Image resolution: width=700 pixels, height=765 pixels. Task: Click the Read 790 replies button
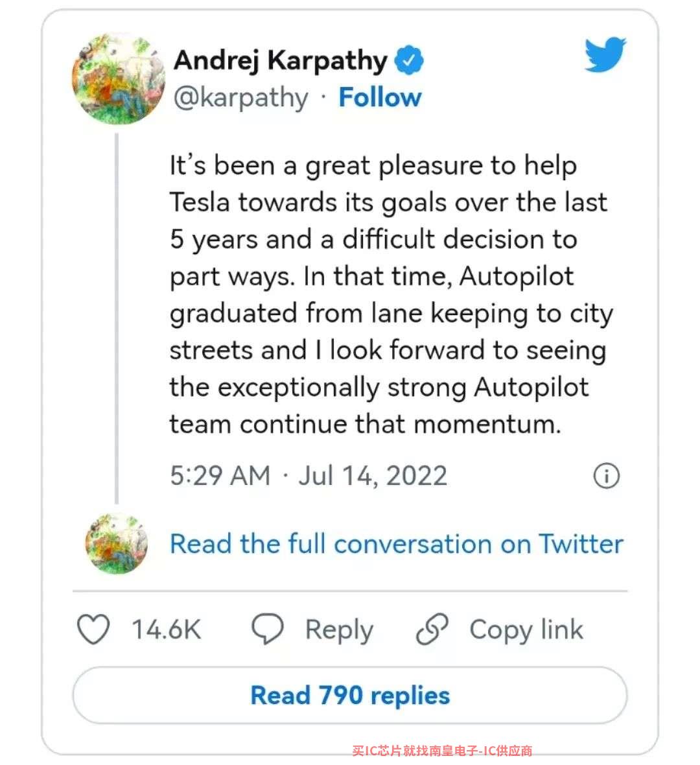350,695
